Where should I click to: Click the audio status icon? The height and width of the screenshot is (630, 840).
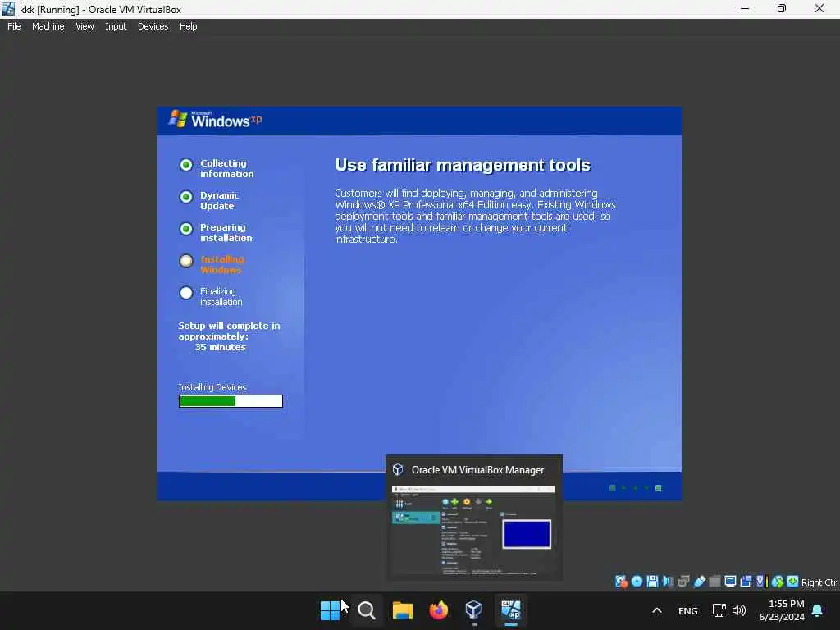pos(668,582)
